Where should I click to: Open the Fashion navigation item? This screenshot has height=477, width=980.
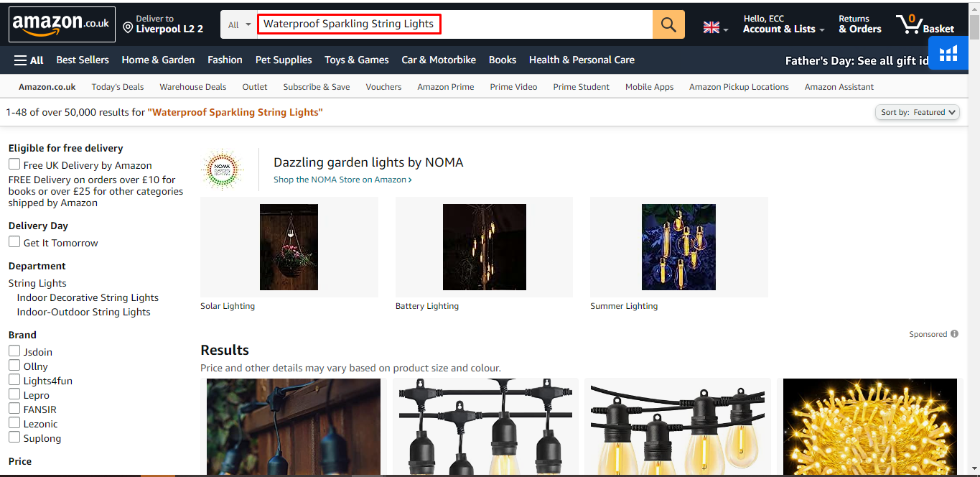(x=225, y=60)
